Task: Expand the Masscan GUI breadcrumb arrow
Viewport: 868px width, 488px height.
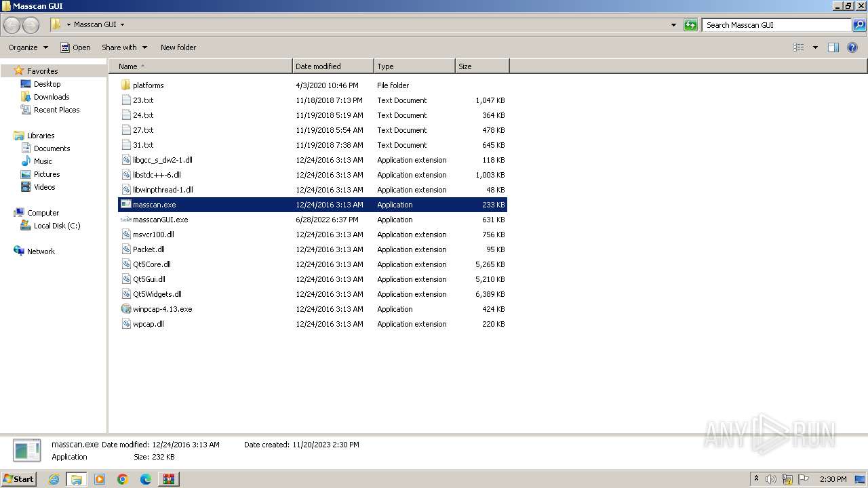Action: pos(122,24)
